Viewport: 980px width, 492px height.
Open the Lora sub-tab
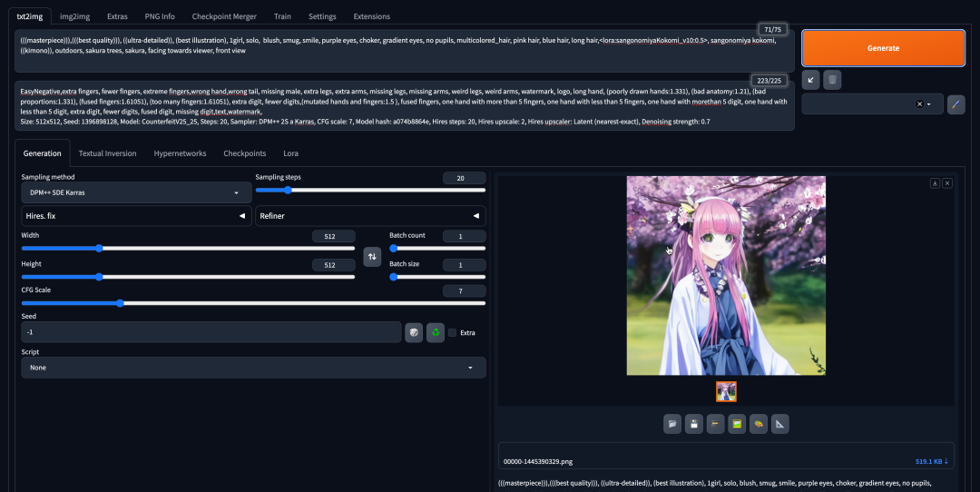coord(290,153)
